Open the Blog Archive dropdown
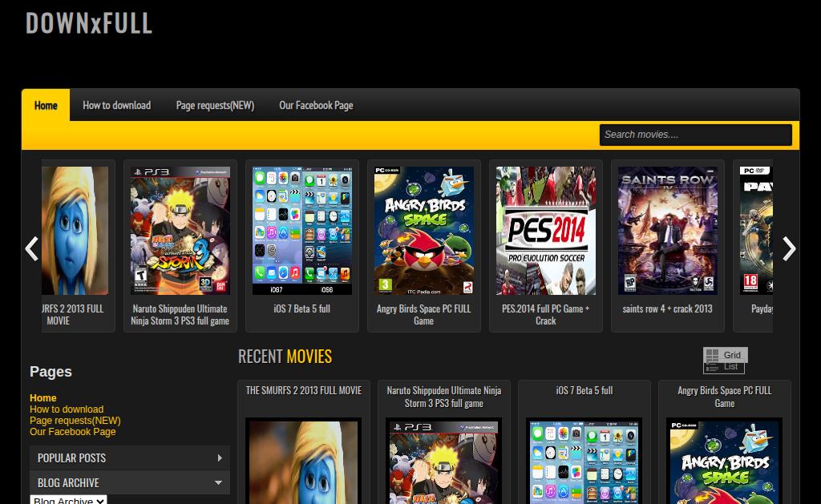Screen dimensions: 821x504 69,500
